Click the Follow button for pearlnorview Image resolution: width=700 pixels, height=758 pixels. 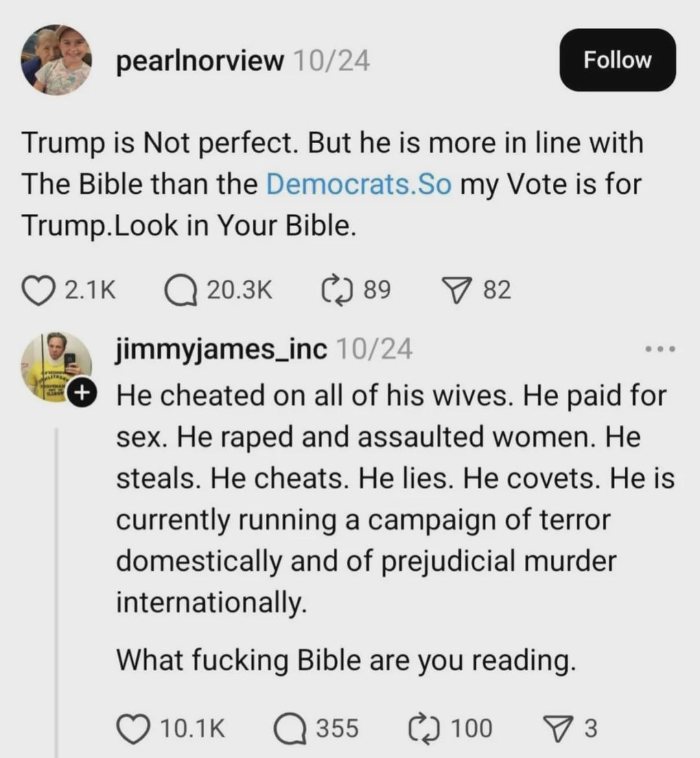point(617,60)
